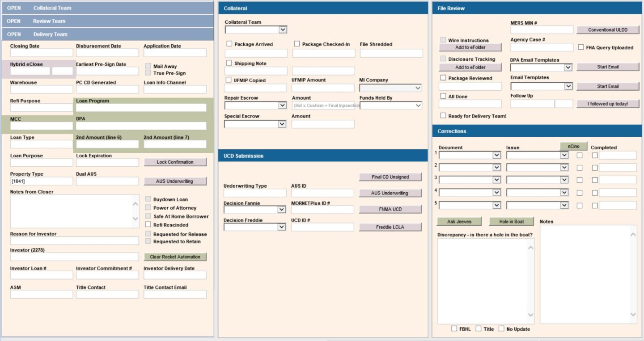Expand the Decision Fannie dropdown
Viewport: 644px width, 341px height.
[x=281, y=210]
